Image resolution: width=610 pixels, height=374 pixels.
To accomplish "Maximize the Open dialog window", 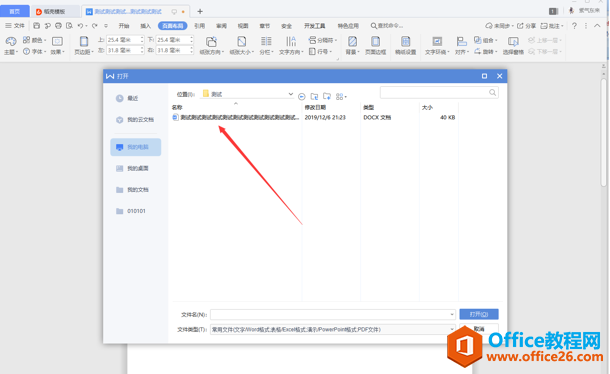I will 484,76.
